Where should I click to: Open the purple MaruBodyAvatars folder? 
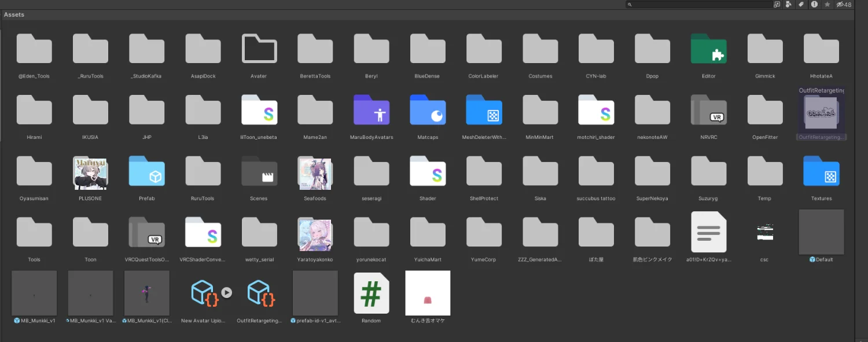point(372,111)
